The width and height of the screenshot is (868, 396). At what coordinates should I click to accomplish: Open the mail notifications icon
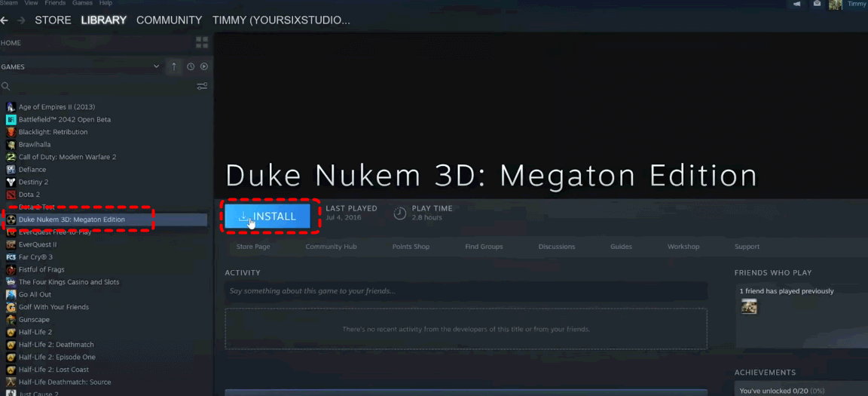(x=817, y=4)
